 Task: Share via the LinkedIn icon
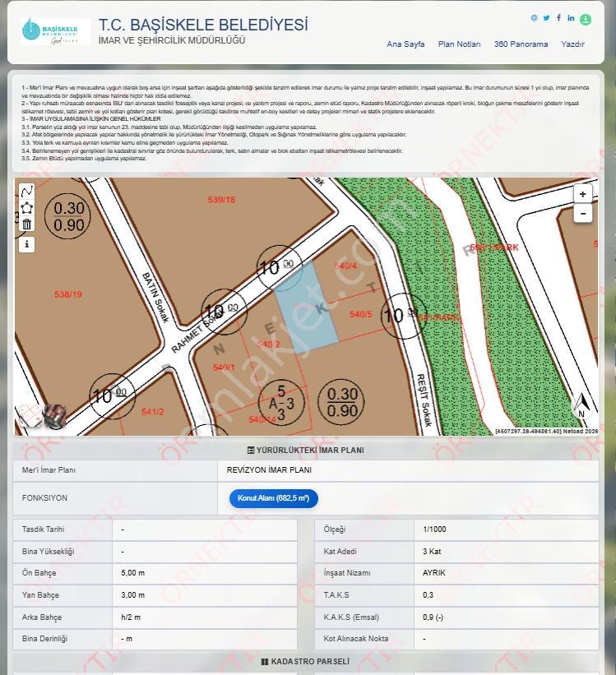[571, 18]
